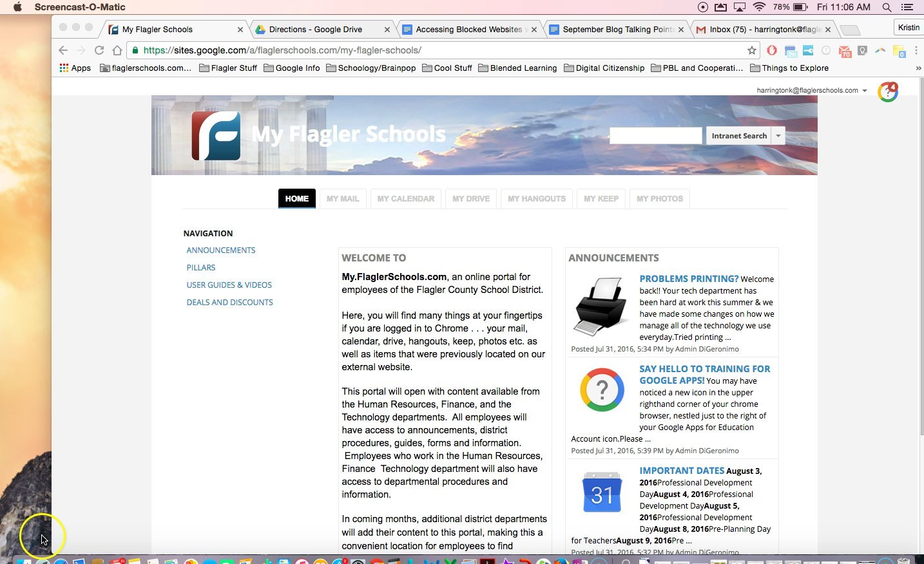Select the HOME site tab
Screen dimensions: 924x564
[297, 198]
